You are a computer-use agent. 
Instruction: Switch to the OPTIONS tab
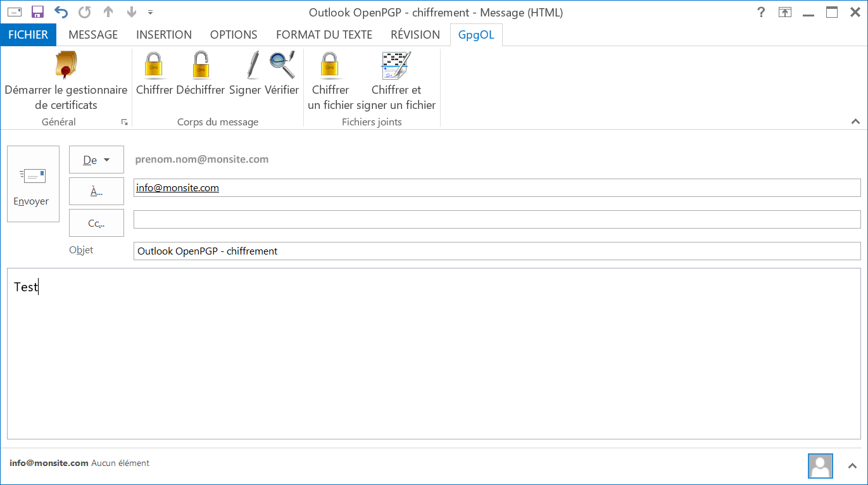tap(234, 35)
